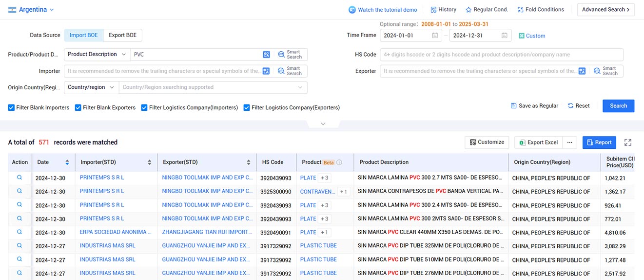Open the Country/region type dropdown

[91, 87]
